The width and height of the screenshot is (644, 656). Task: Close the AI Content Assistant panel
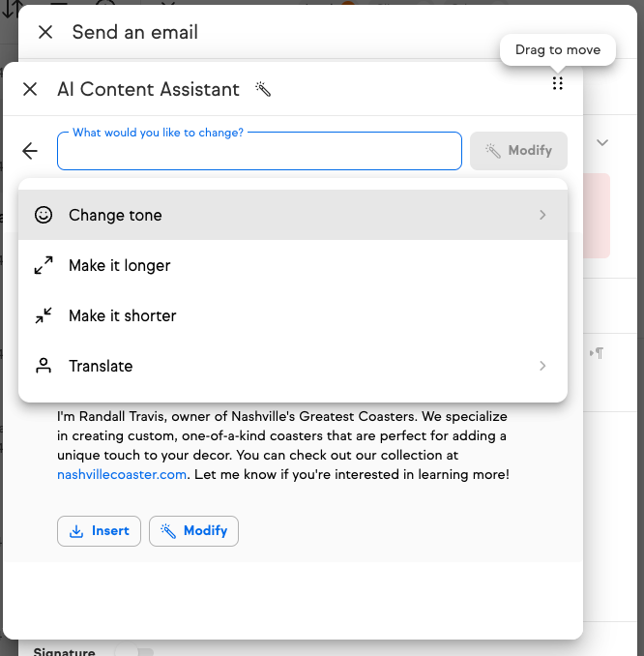[x=30, y=89]
